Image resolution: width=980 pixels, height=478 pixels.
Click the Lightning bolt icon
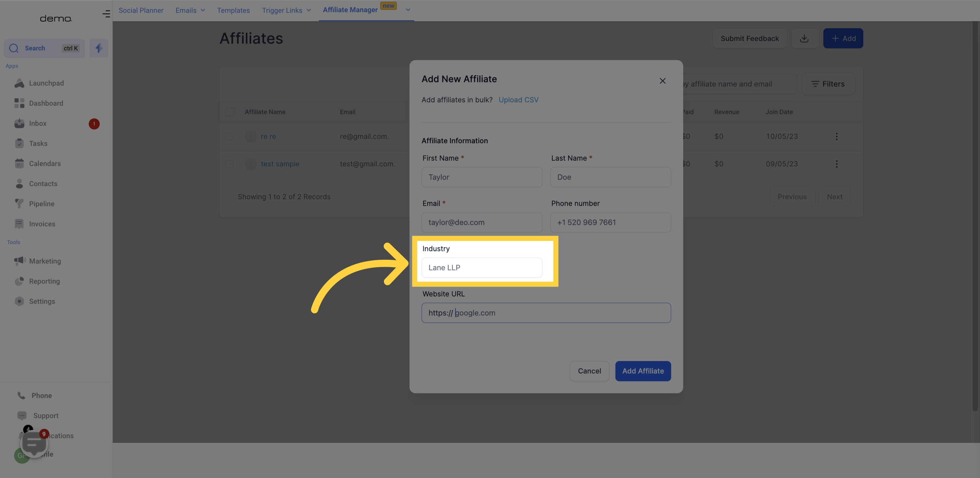(98, 48)
